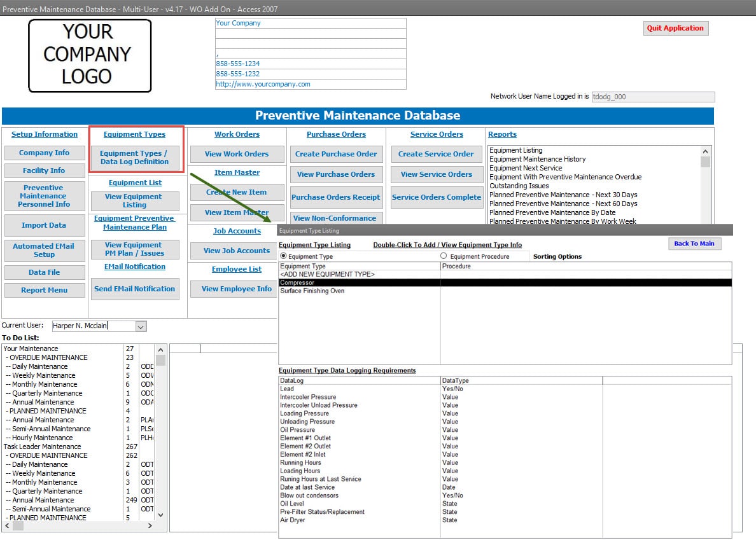Click the Procedure column header
The width and height of the screenshot is (756, 540).
(x=586, y=266)
